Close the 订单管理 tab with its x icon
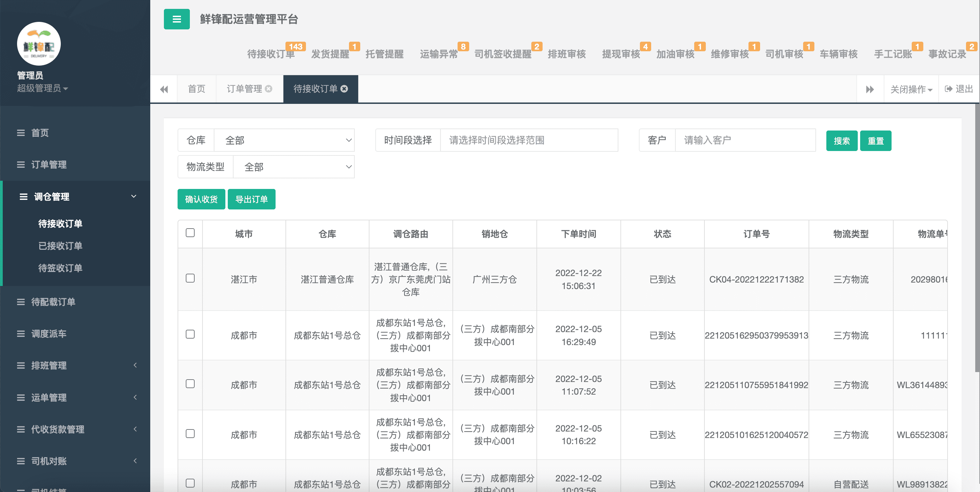 tap(269, 89)
